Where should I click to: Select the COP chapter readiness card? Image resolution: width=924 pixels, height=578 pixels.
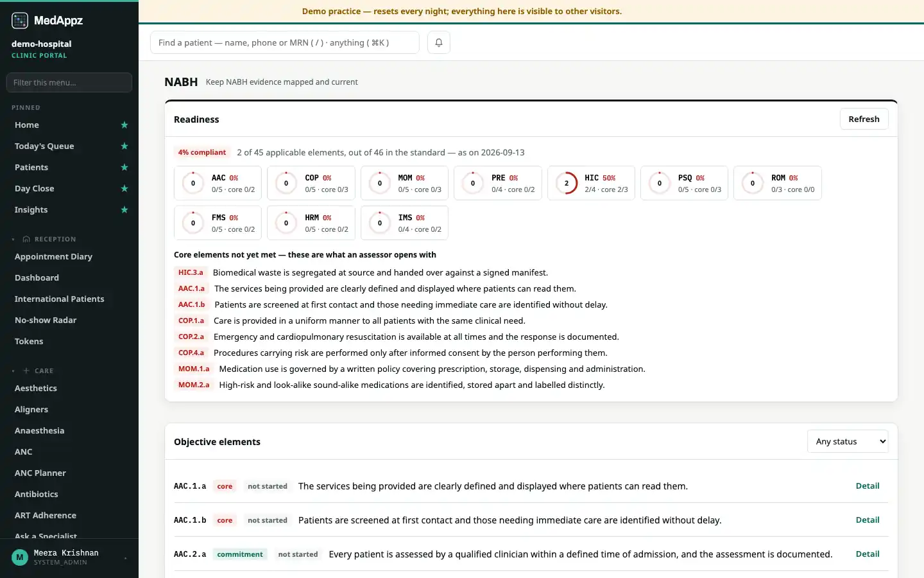[x=311, y=183]
